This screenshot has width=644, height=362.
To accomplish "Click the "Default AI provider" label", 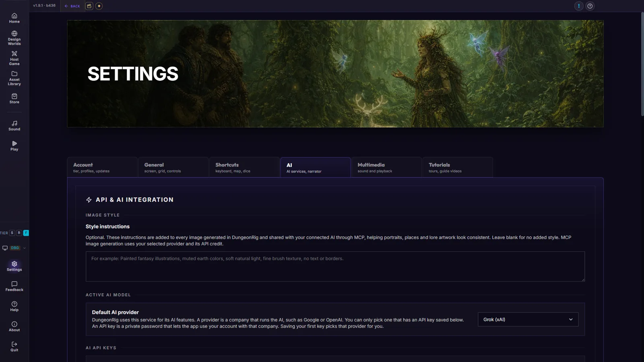I will pos(115,312).
